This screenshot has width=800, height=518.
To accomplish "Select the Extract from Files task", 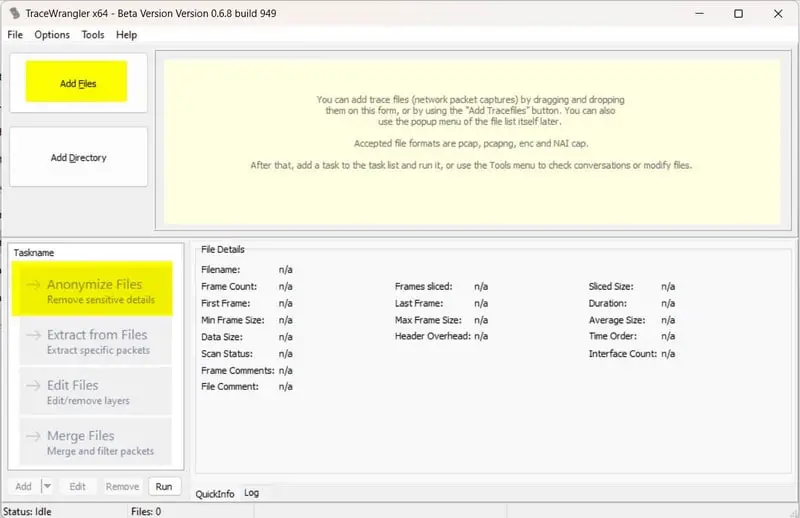I will click(x=95, y=341).
